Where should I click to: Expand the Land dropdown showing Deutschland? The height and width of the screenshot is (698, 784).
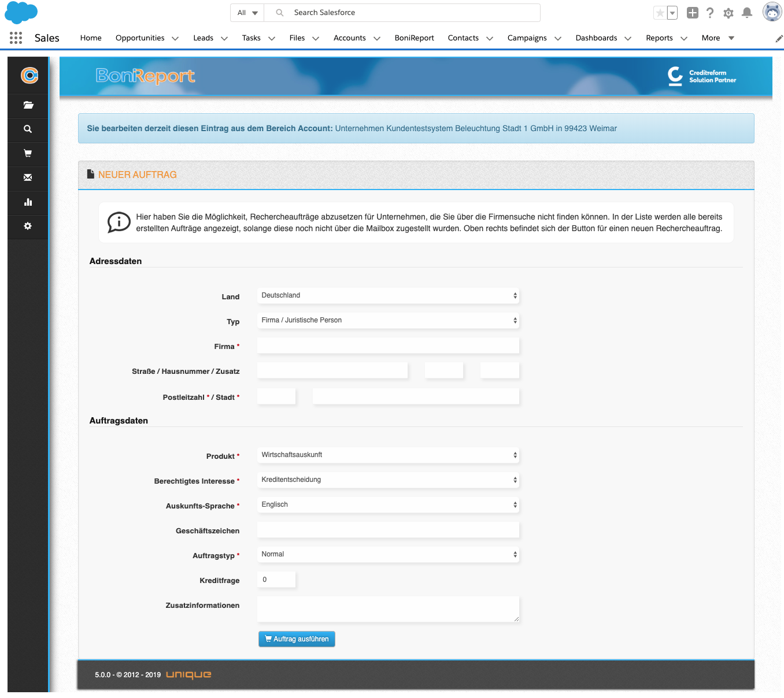(x=388, y=296)
